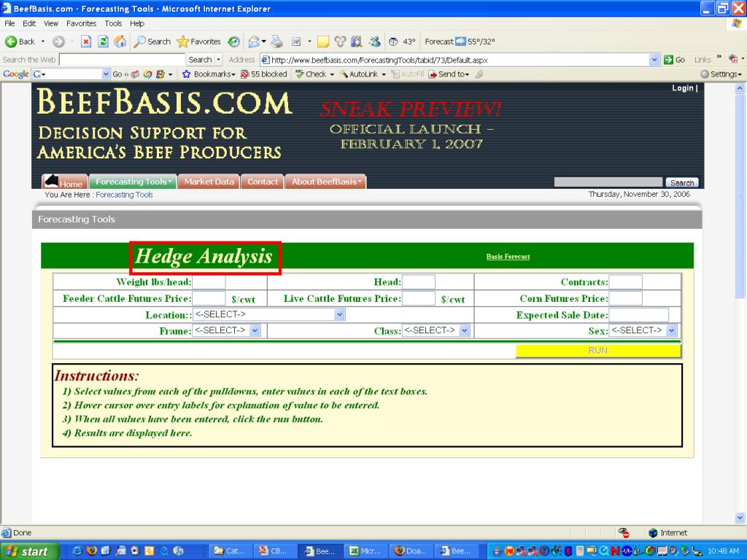Open the Favorites star button
The image size is (747, 560).
198,42
